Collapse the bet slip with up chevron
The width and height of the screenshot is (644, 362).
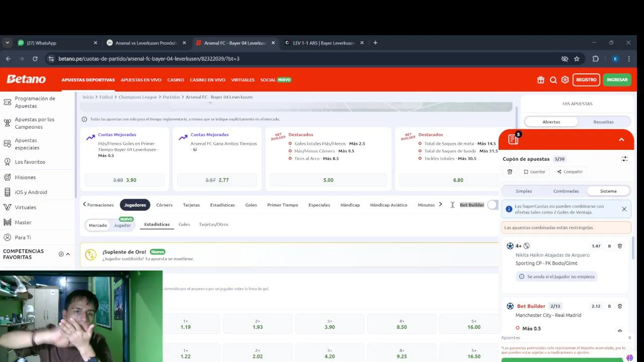pyautogui.click(x=621, y=139)
